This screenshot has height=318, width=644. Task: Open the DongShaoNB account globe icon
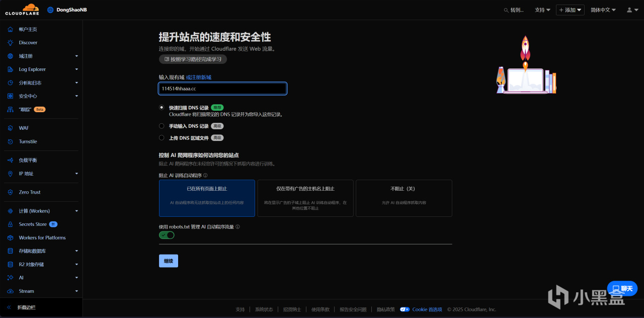[x=50, y=10]
